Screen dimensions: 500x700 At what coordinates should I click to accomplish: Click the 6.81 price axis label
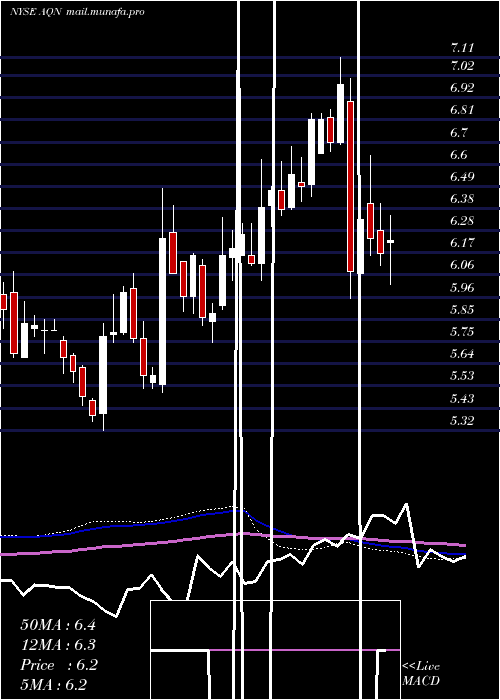pos(462,110)
